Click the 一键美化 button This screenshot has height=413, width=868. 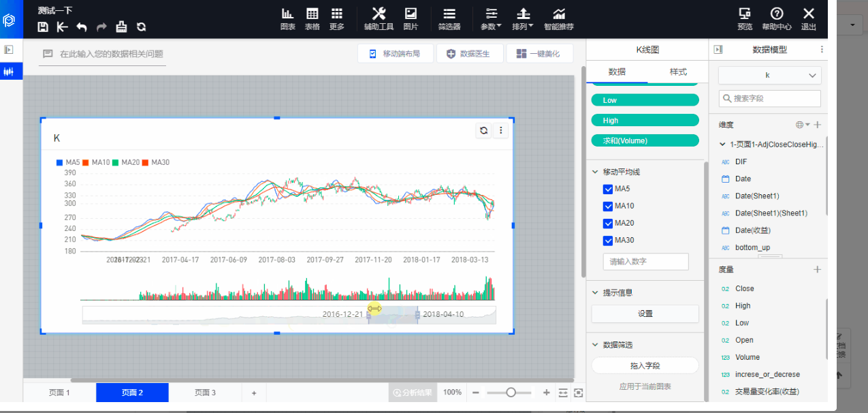(539, 54)
